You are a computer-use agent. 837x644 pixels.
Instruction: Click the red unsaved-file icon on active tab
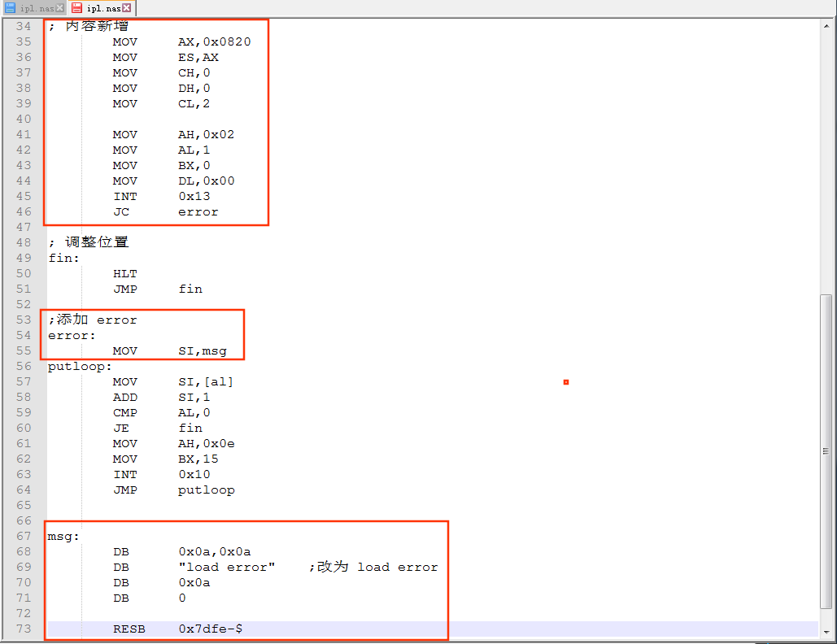tap(77, 8)
